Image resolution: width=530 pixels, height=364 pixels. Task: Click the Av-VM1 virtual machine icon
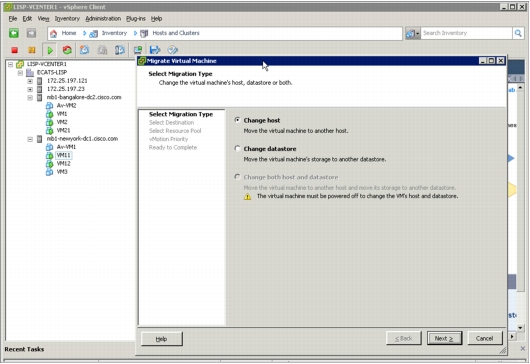click(x=49, y=147)
